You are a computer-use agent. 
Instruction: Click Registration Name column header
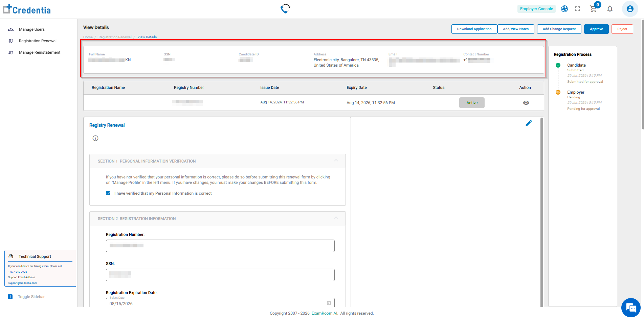[x=108, y=88]
